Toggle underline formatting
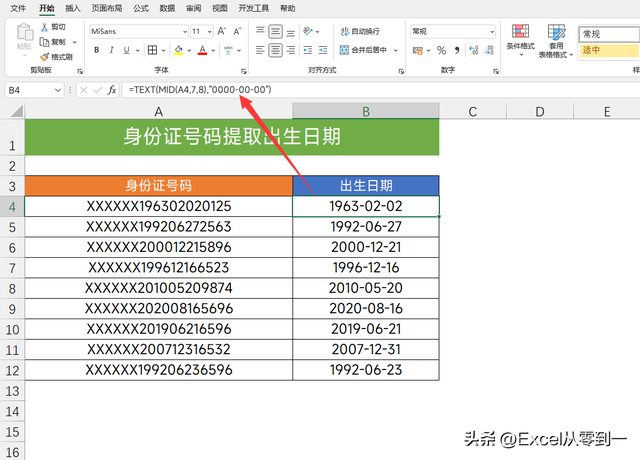640x460 pixels. point(127,50)
